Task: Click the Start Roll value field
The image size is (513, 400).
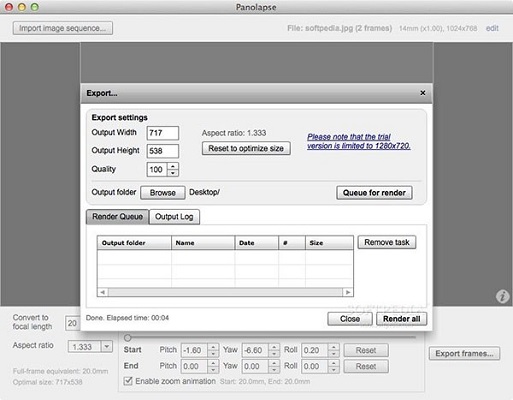Action: [x=315, y=350]
